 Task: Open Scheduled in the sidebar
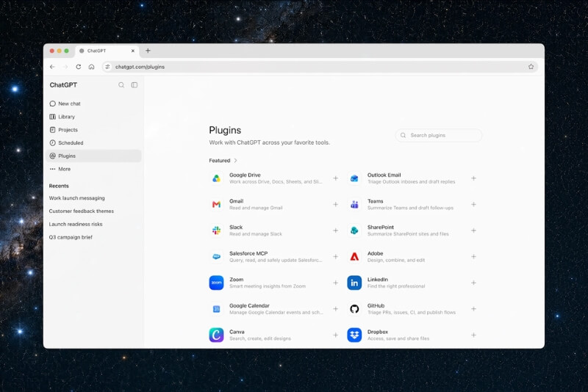coord(93,143)
